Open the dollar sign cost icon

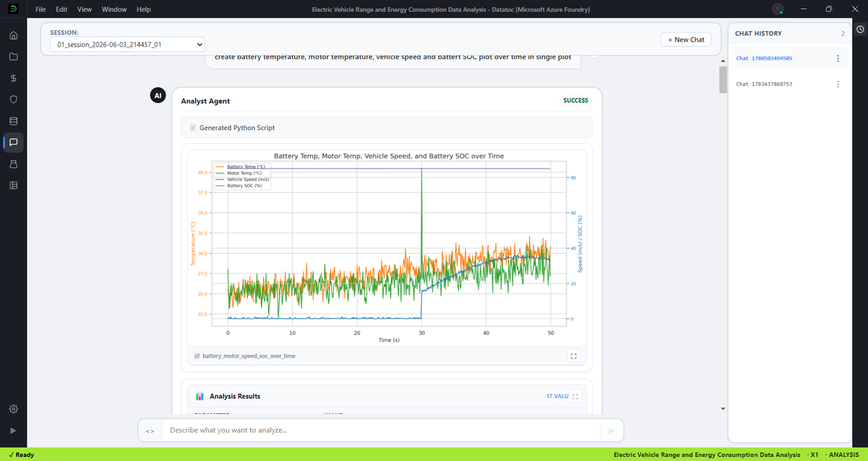click(x=14, y=78)
